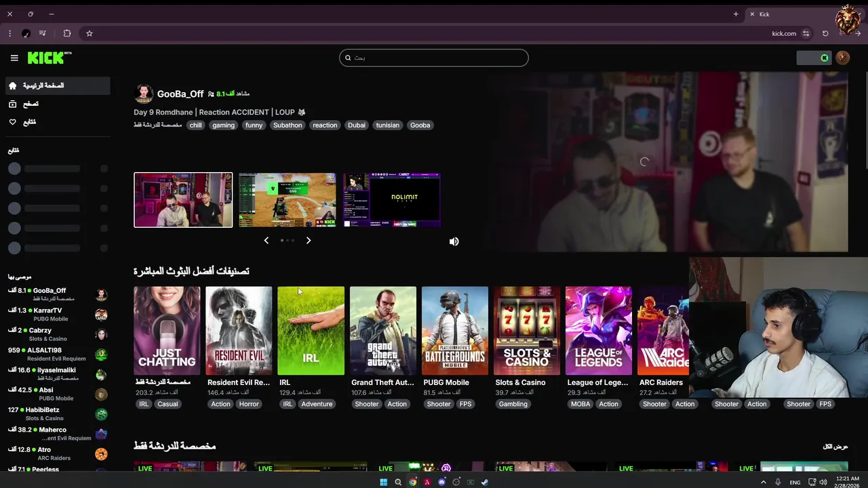Open recommended channel Maherco in sidebar
This screenshot has height=488, width=868.
(58, 433)
